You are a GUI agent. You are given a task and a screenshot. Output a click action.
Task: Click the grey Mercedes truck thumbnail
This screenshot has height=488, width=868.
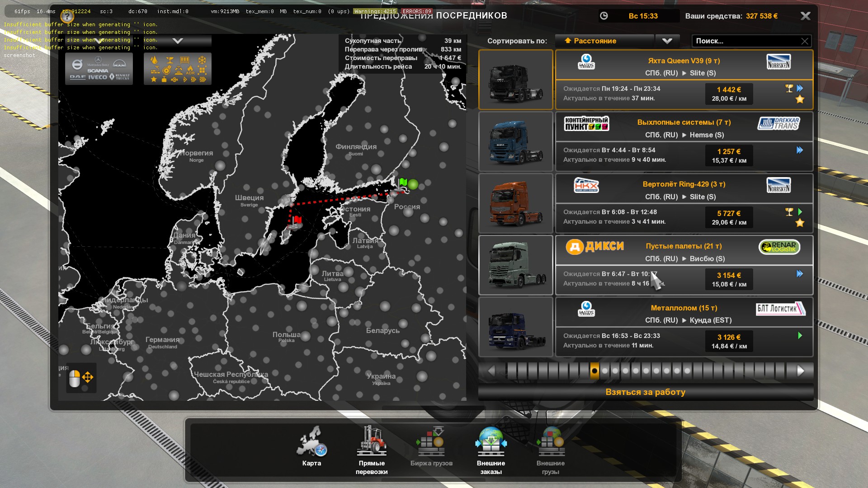(516, 265)
